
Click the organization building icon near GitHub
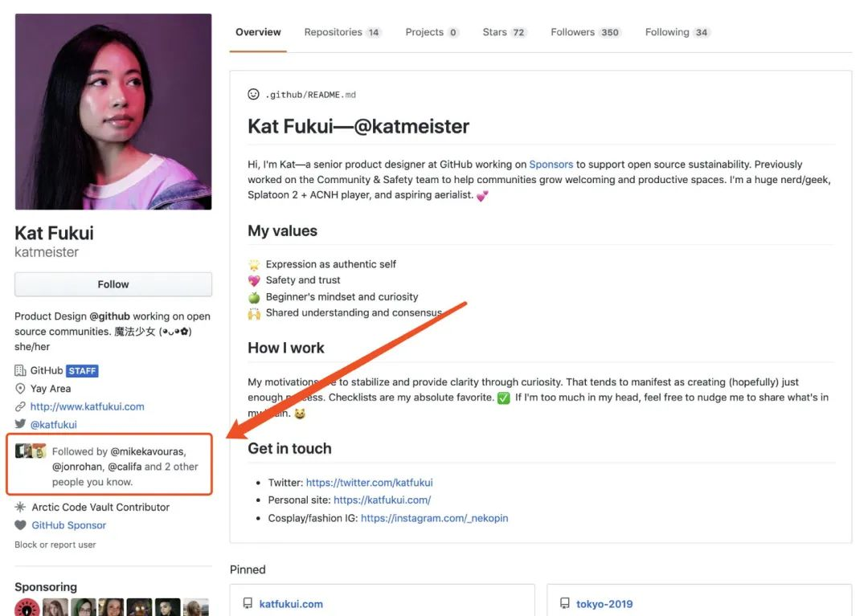coord(20,371)
